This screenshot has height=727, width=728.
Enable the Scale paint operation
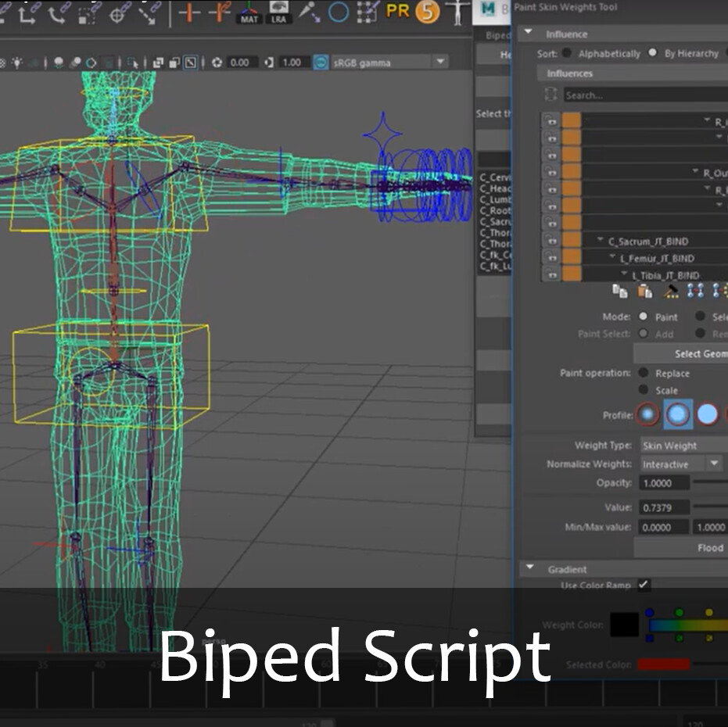point(644,389)
